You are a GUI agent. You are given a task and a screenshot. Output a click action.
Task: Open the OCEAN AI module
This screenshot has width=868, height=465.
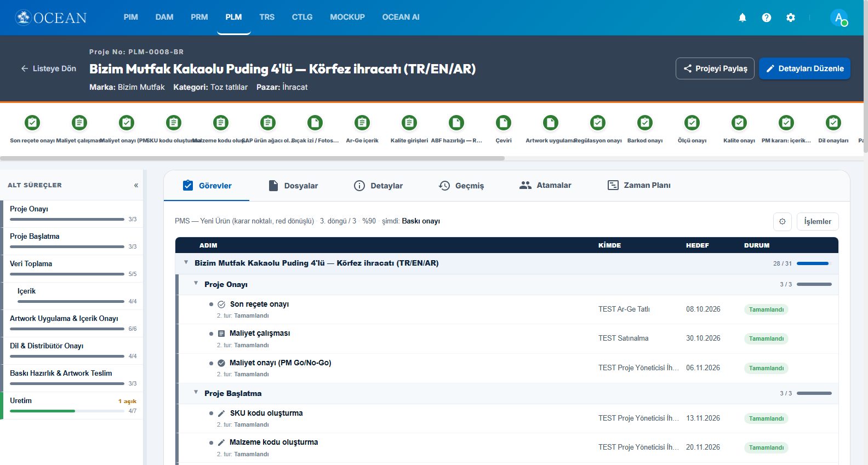(401, 17)
